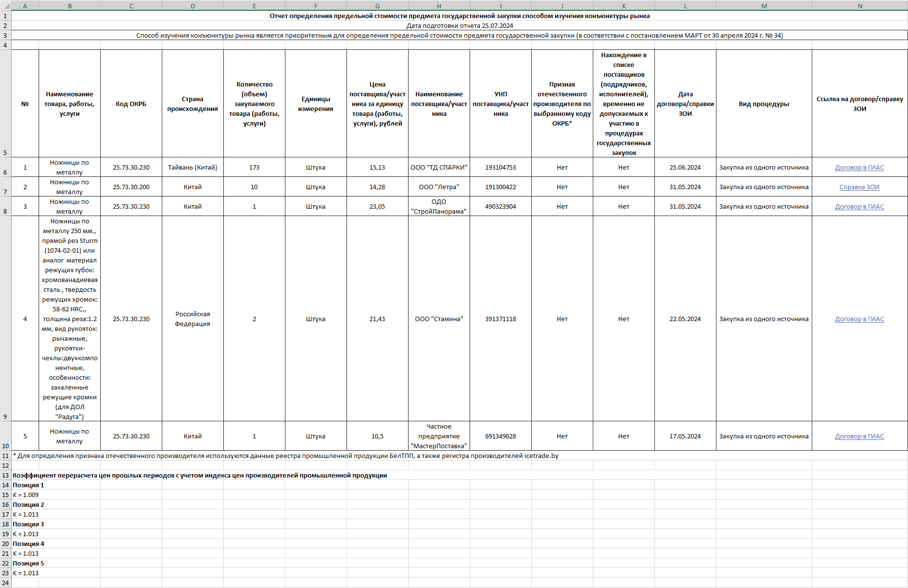The height and width of the screenshot is (588, 908).
Task: Select column header L
Action: 685,6
